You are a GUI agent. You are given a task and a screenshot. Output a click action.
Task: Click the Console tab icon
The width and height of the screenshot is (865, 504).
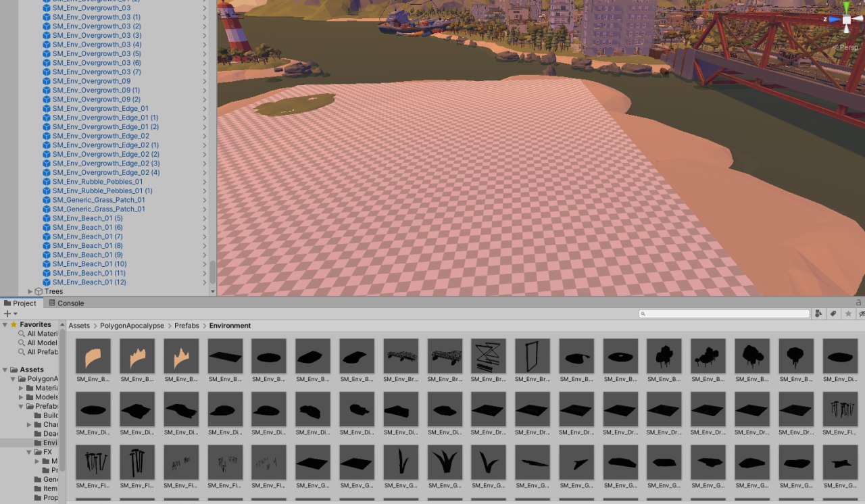tap(52, 303)
